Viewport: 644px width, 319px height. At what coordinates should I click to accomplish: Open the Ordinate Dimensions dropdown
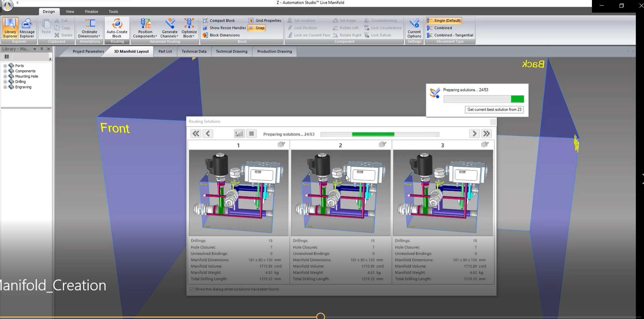click(x=89, y=28)
